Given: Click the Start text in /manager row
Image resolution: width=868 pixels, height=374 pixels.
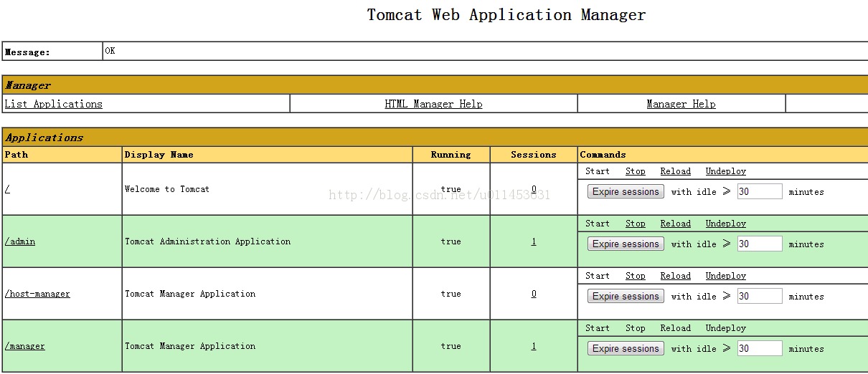Looking at the screenshot, I should point(598,328).
